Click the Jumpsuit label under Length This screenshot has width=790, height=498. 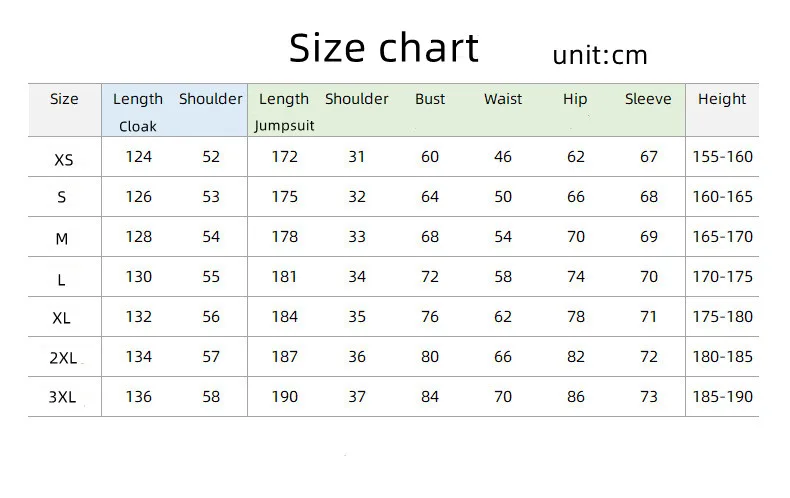pos(284,126)
